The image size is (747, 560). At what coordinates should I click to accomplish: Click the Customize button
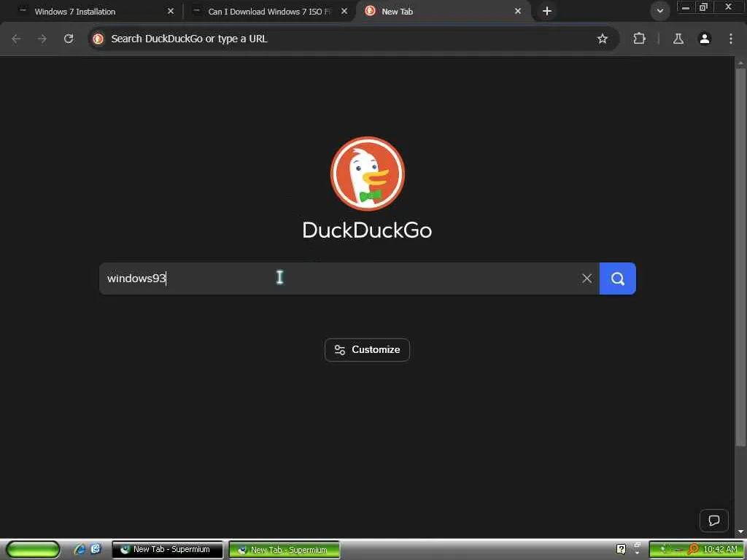(367, 349)
